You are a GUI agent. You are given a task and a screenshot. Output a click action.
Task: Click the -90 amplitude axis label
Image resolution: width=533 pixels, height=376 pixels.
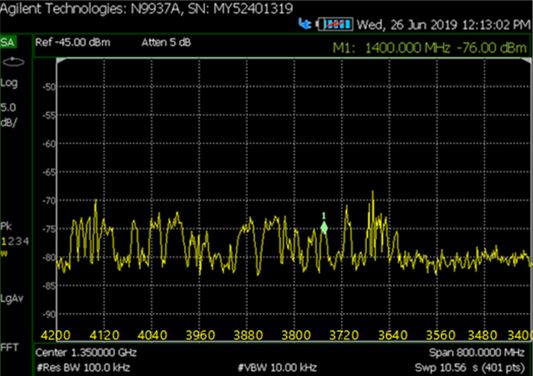50,314
